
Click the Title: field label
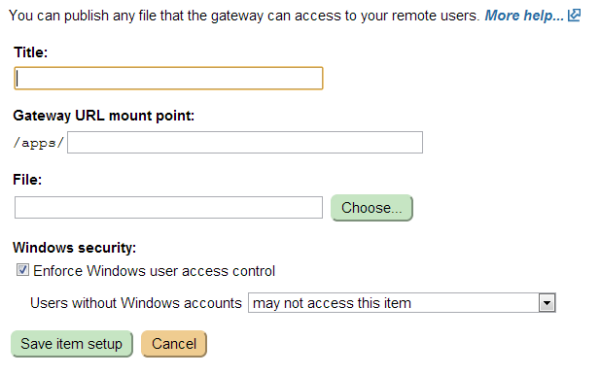[x=31, y=52]
